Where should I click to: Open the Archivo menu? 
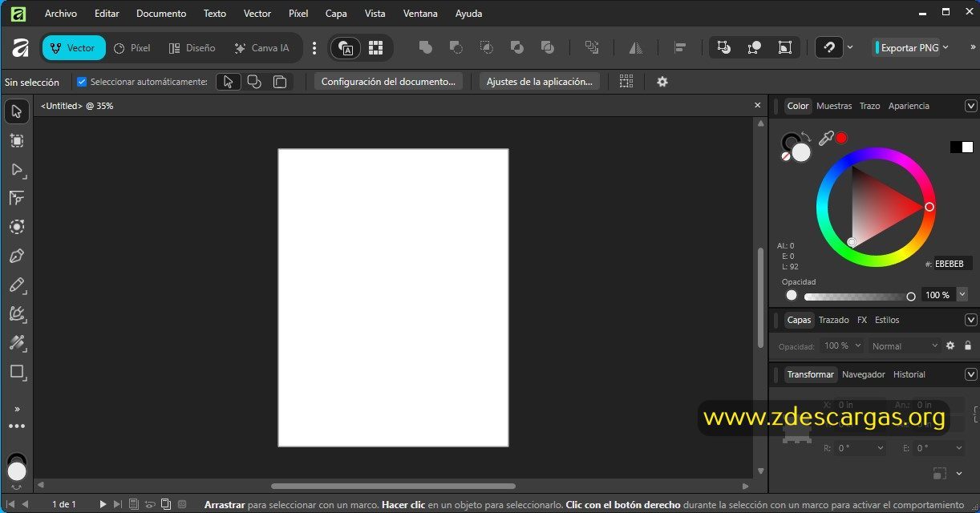pos(61,14)
